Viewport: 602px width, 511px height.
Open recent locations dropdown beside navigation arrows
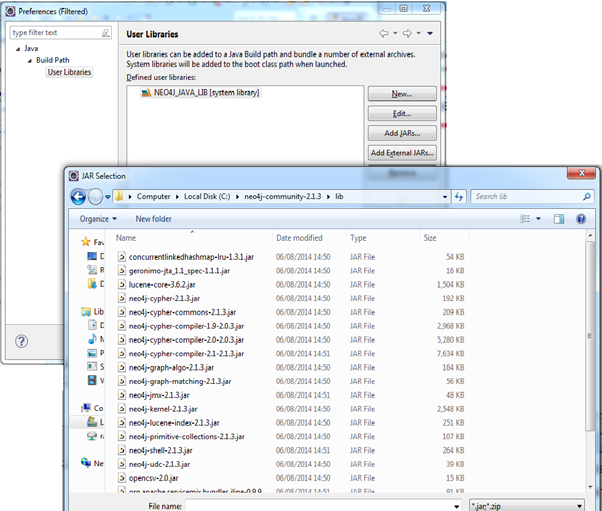coord(108,197)
